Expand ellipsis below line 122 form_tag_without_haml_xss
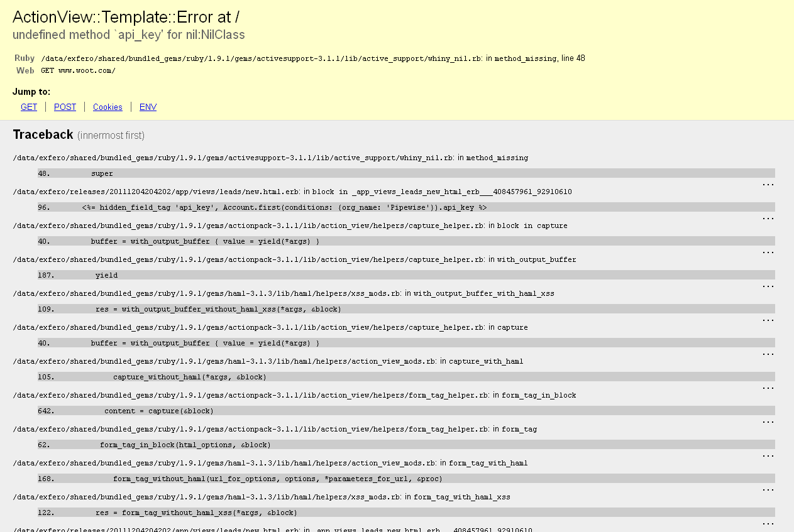794x532 pixels. 768,524
